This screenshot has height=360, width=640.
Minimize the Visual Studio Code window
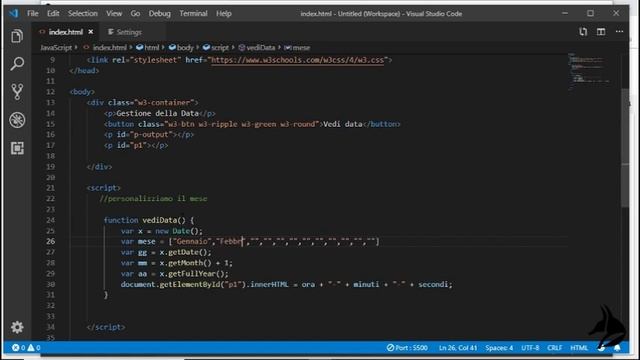pos(565,13)
